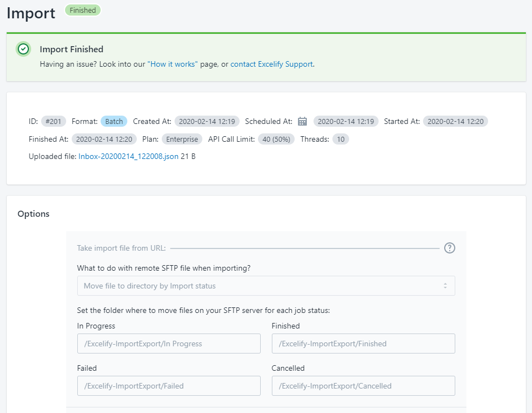Viewport: 532px width, 413px height.
Task: Open the "How it works" page link
Action: click(x=172, y=64)
